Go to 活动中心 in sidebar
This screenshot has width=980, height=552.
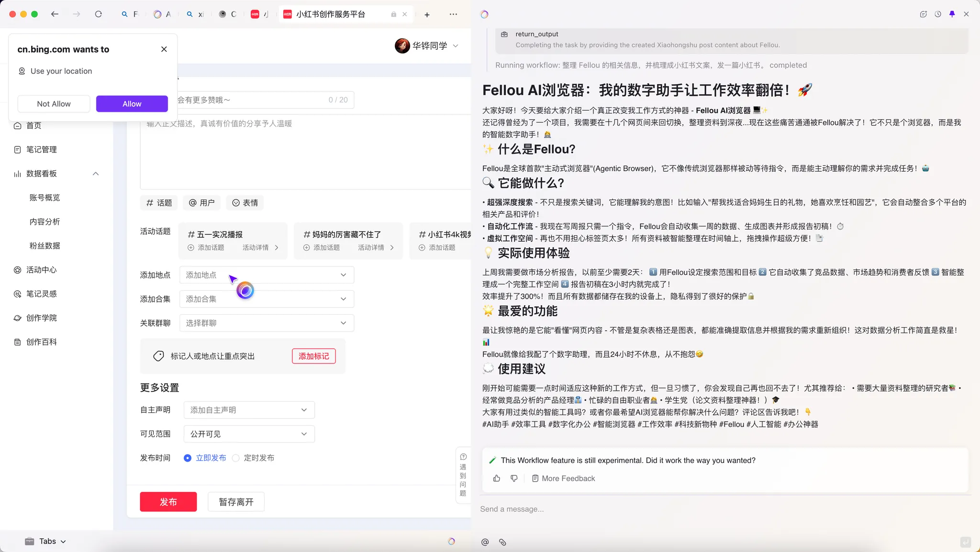coord(42,270)
